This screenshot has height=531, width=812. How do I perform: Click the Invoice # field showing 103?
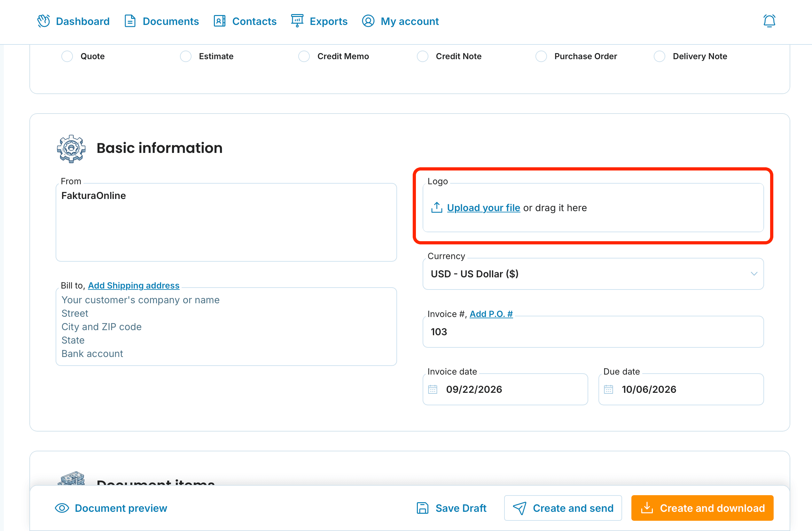(593, 332)
